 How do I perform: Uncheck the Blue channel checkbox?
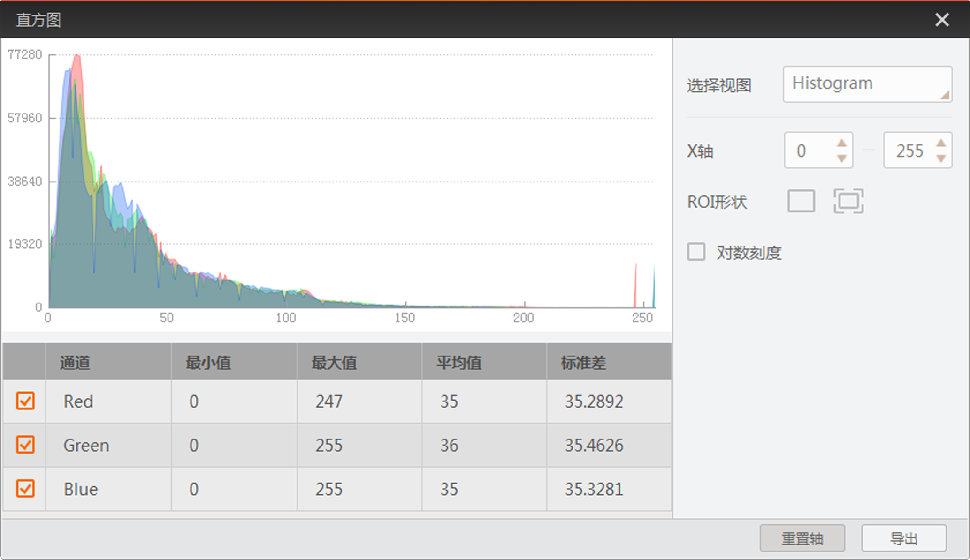[x=25, y=488]
